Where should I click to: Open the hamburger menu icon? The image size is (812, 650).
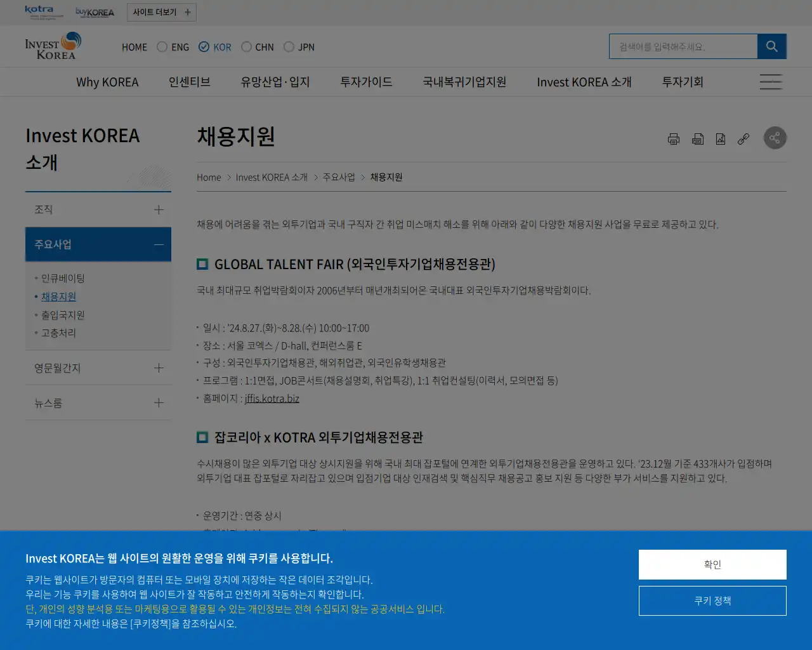[770, 81]
